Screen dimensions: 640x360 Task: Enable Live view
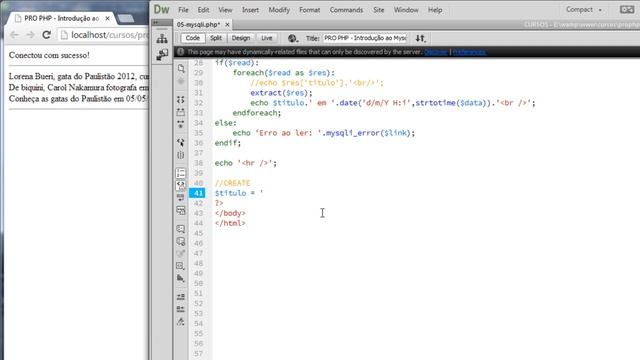point(267,38)
